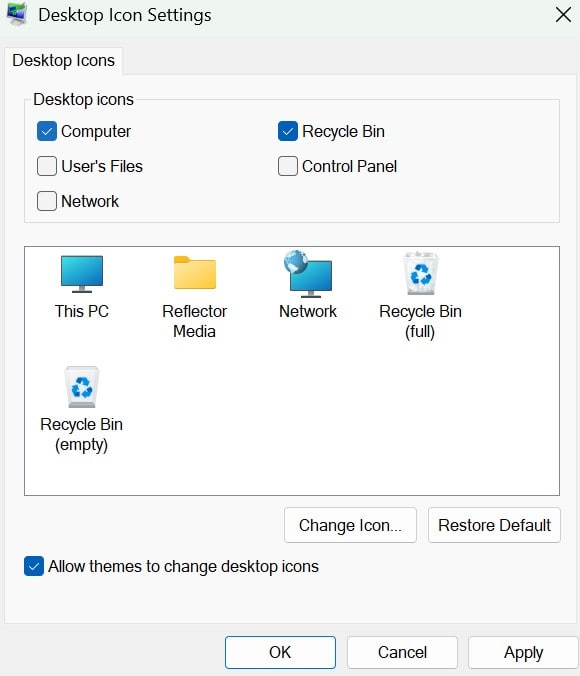
Task: Open the Change Icon dialog
Action: [350, 525]
